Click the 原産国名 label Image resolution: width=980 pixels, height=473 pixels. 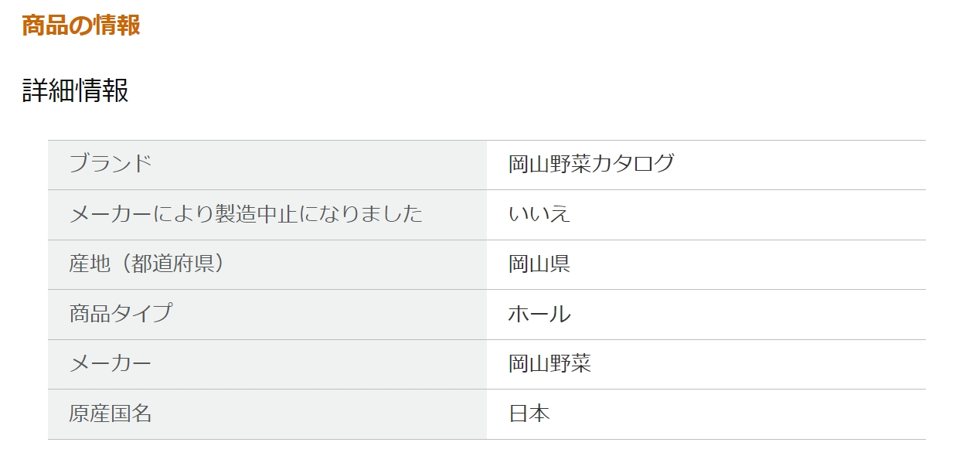coord(110,413)
